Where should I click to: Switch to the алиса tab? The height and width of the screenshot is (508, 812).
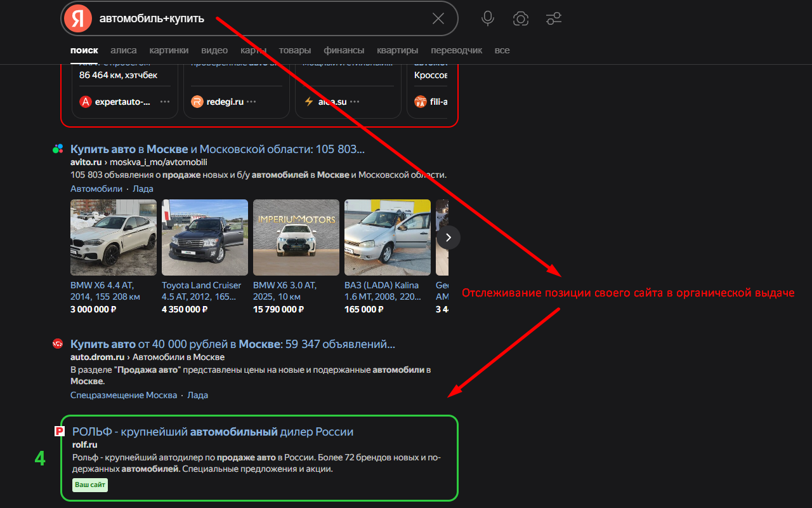coord(124,50)
